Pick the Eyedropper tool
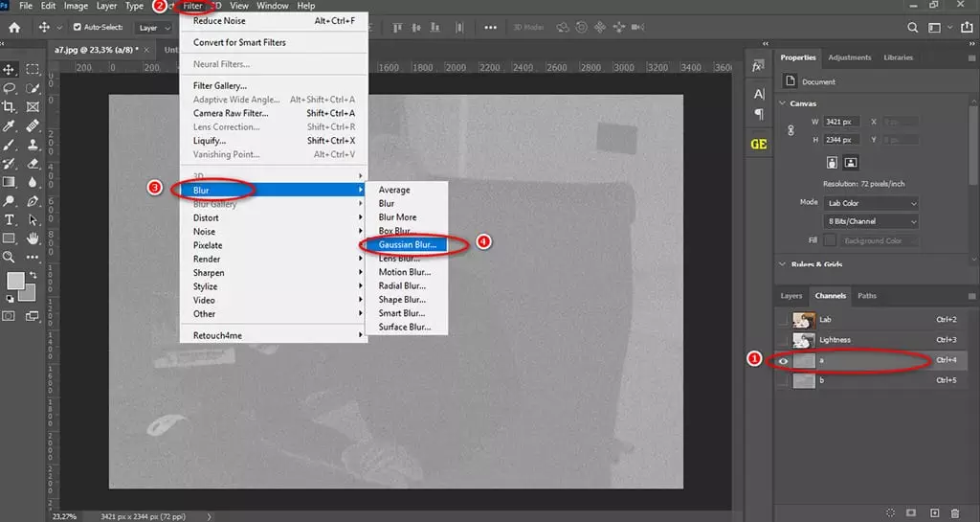Image resolution: width=980 pixels, height=522 pixels. point(10,125)
